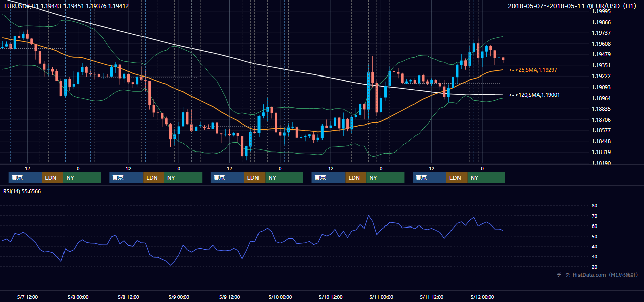Select the 東京 session block above 5/7 12:00
The image size is (644, 302).
click(26, 178)
